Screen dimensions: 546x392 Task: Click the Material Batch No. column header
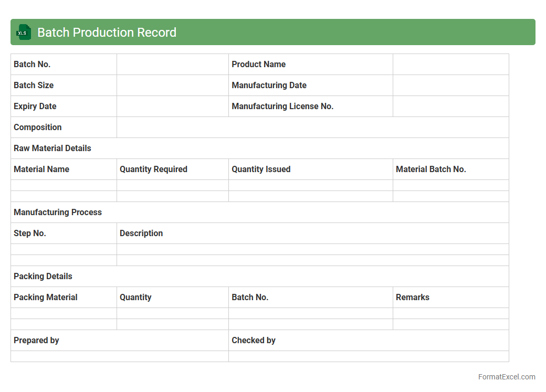click(x=430, y=169)
